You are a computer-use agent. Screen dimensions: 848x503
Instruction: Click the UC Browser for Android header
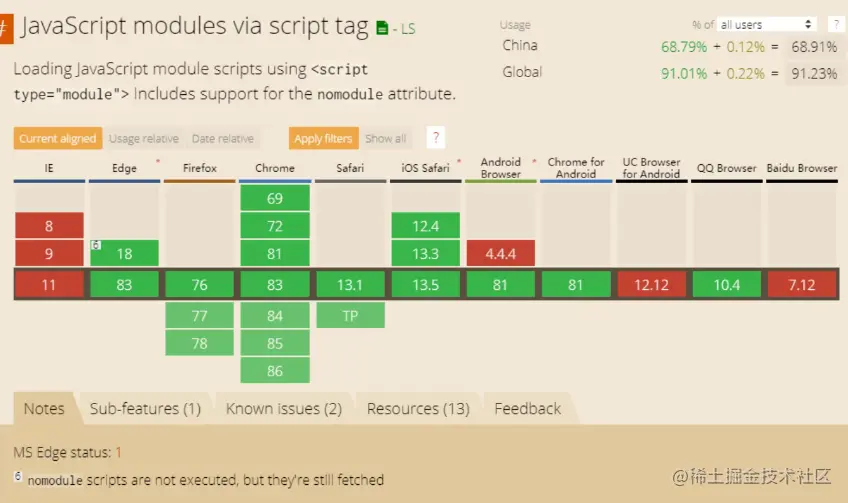[x=651, y=168]
